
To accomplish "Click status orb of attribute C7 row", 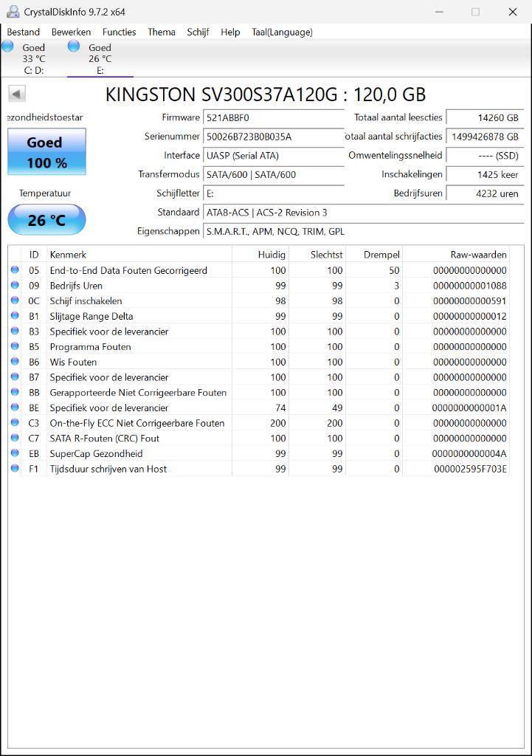I will 15,438.
